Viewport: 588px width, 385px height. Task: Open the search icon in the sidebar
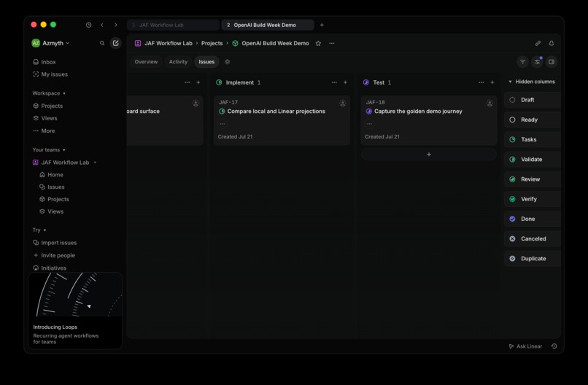point(102,43)
